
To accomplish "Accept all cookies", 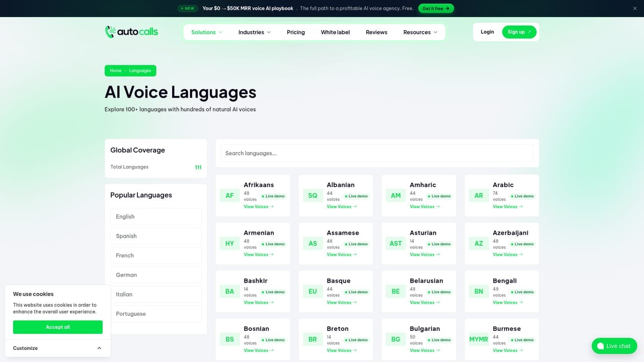I will [x=58, y=327].
